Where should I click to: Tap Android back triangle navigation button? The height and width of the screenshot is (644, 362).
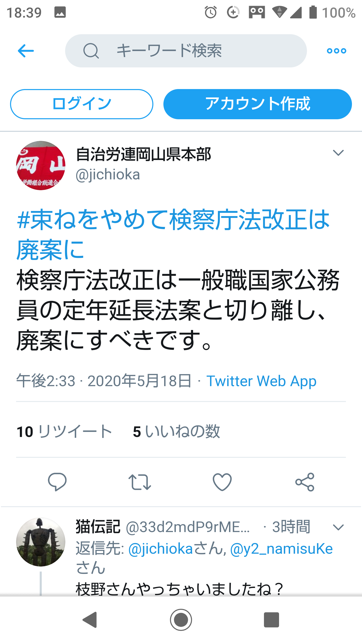click(x=90, y=620)
